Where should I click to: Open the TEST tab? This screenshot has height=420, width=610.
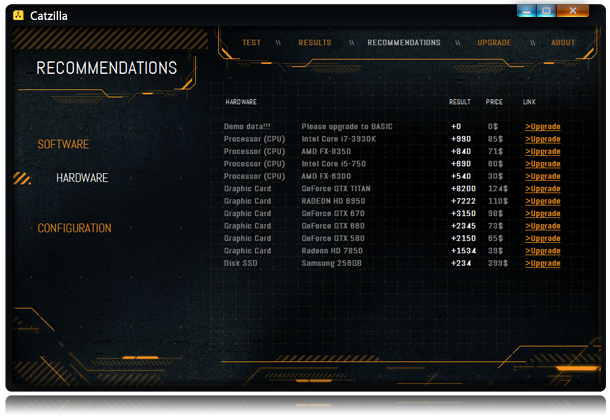pyautogui.click(x=251, y=42)
